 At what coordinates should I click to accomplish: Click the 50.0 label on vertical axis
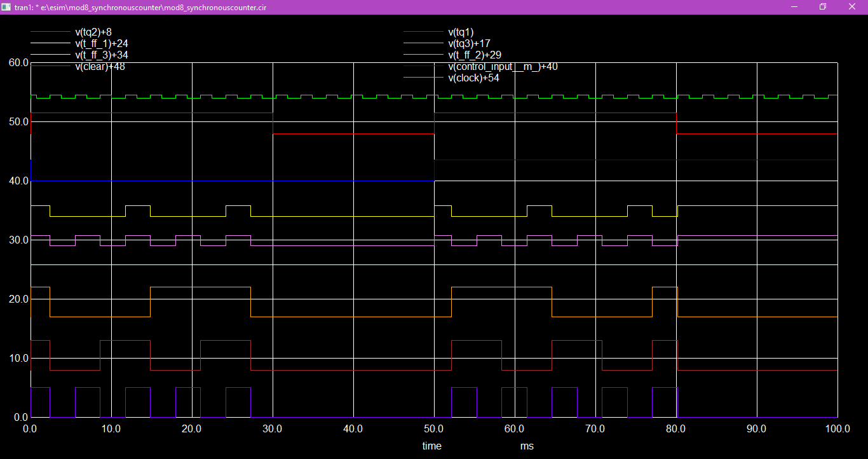tap(18, 121)
